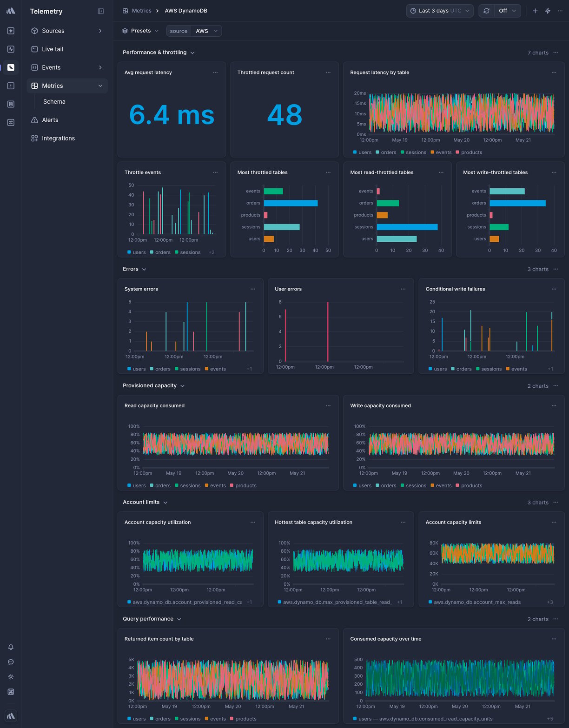The width and height of the screenshot is (569, 728).
Task: Expand the Sources sidebar chevron
Action: [x=100, y=31]
